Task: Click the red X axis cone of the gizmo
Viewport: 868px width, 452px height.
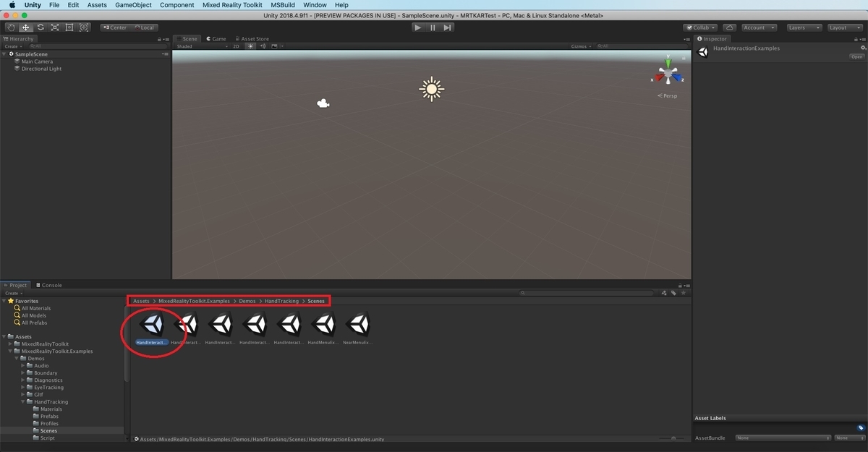Action: [659, 78]
